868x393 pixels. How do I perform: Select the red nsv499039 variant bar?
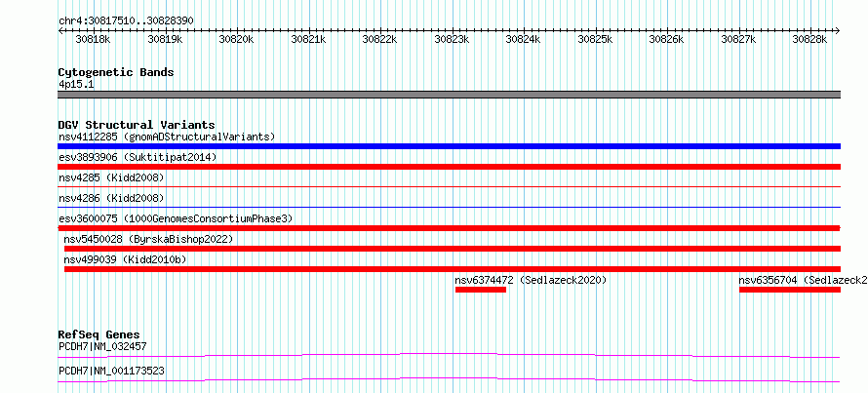[453, 269]
